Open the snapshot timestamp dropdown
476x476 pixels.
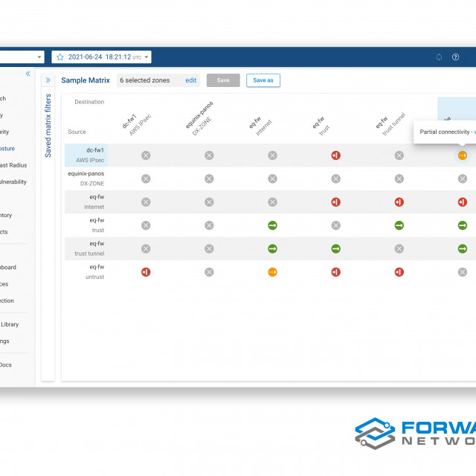[x=147, y=57]
